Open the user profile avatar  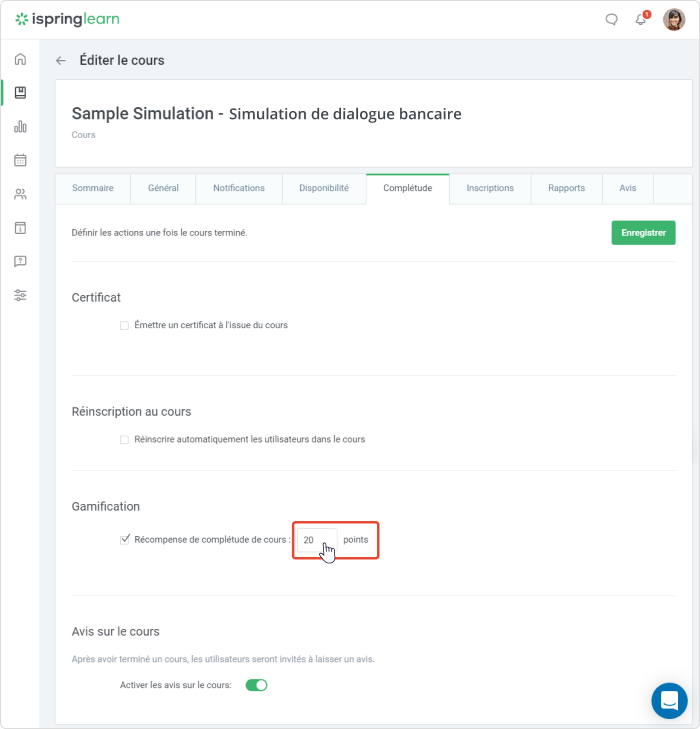[674, 20]
